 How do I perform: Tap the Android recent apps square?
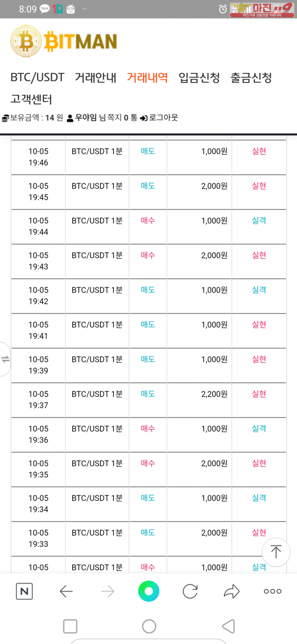point(70,626)
